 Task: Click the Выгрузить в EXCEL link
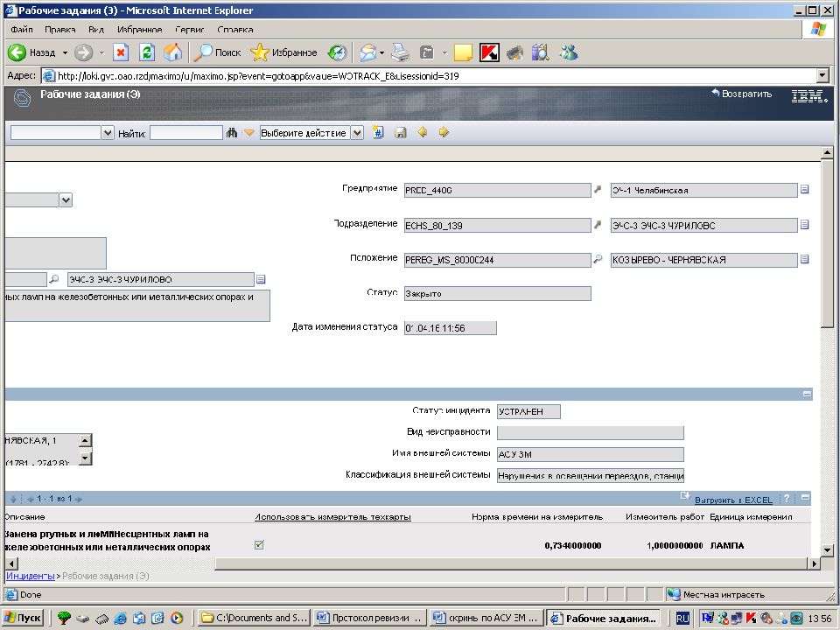pos(733,500)
